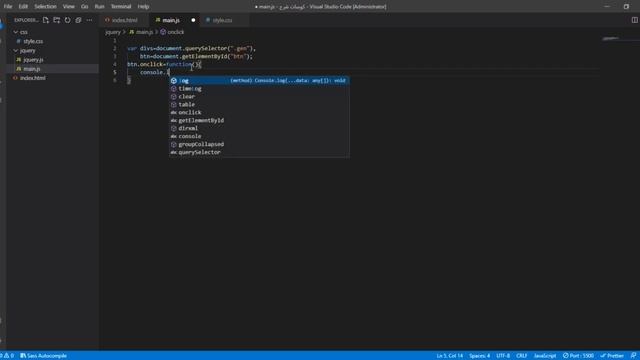Change indentation via Spaces: 4
The width and height of the screenshot is (640, 360).
pyautogui.click(x=479, y=356)
